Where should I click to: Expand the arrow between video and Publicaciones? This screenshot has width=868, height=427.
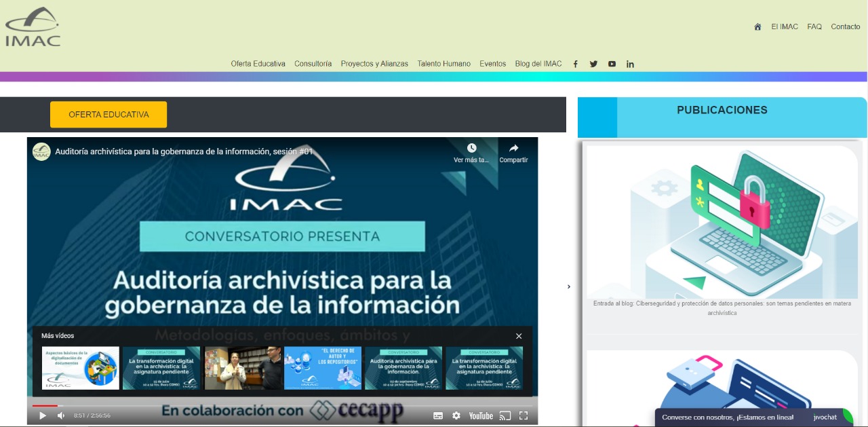569,286
